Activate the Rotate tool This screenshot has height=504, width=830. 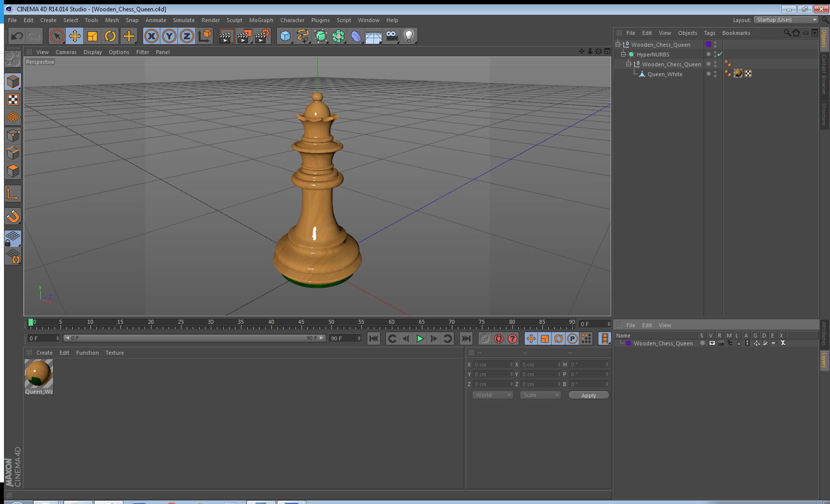pos(111,36)
